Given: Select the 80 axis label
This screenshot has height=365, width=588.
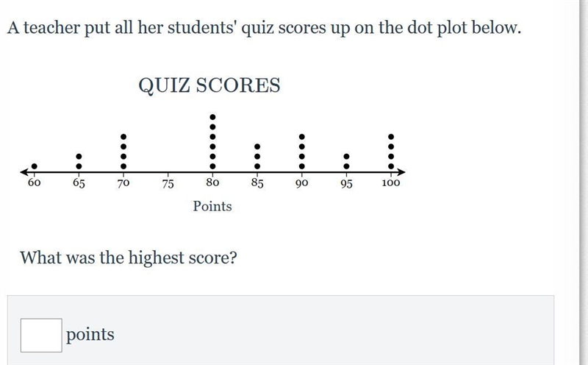Looking at the screenshot, I should point(212,182).
